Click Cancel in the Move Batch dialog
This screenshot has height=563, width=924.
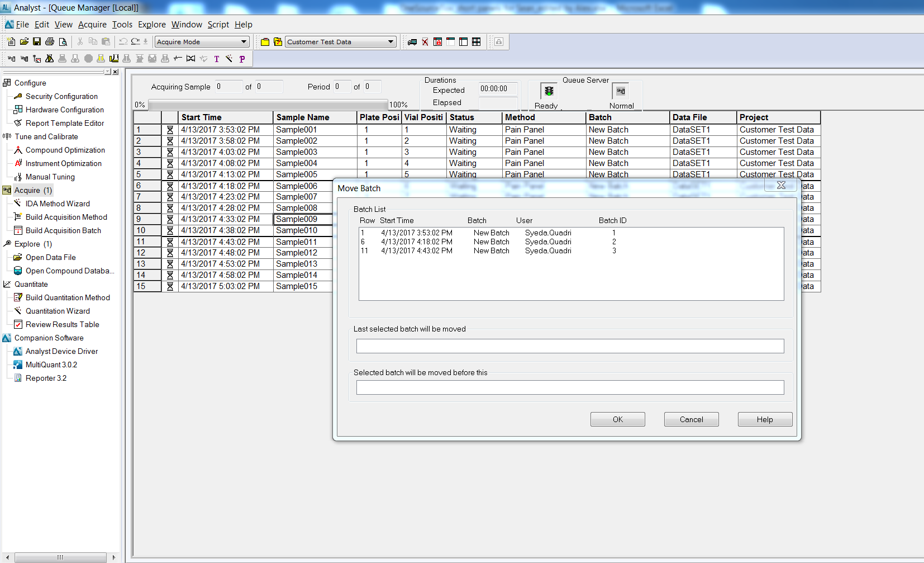pyautogui.click(x=692, y=419)
